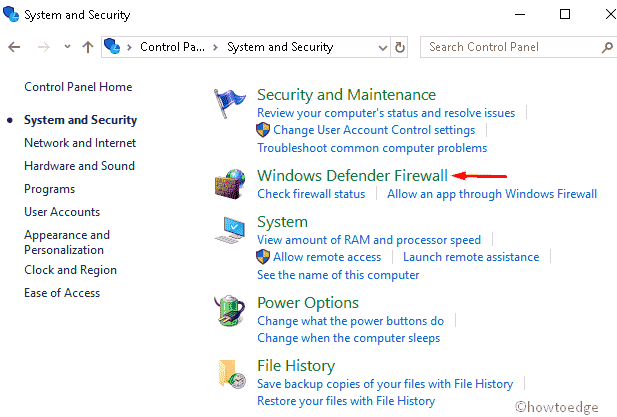Click the title bar System and Security icon

click(x=11, y=14)
